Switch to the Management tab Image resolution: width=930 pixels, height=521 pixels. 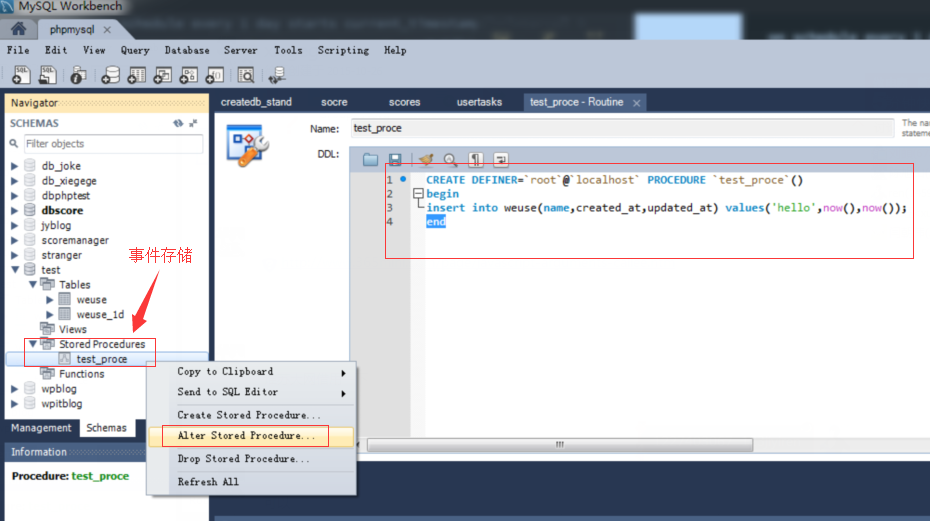[41, 428]
